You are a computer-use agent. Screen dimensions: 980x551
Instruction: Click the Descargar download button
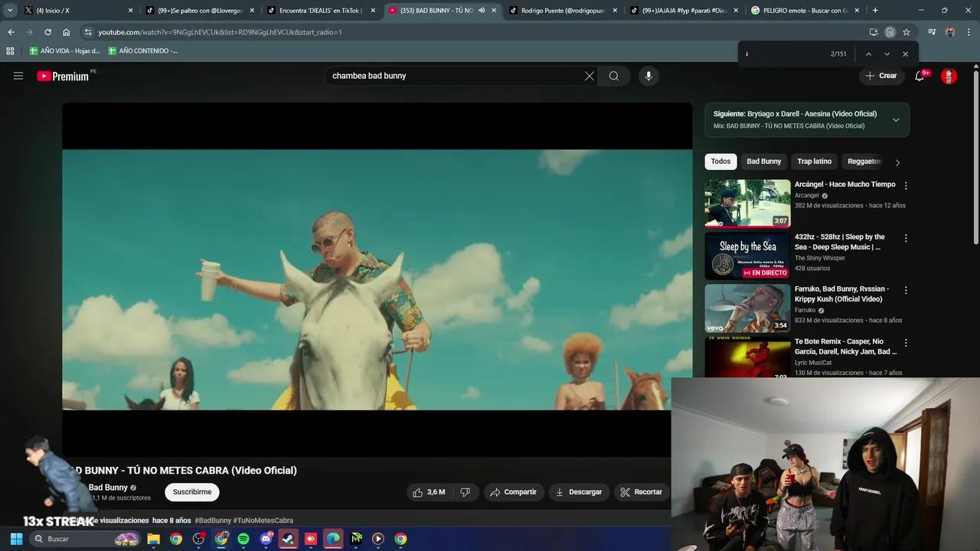point(580,492)
